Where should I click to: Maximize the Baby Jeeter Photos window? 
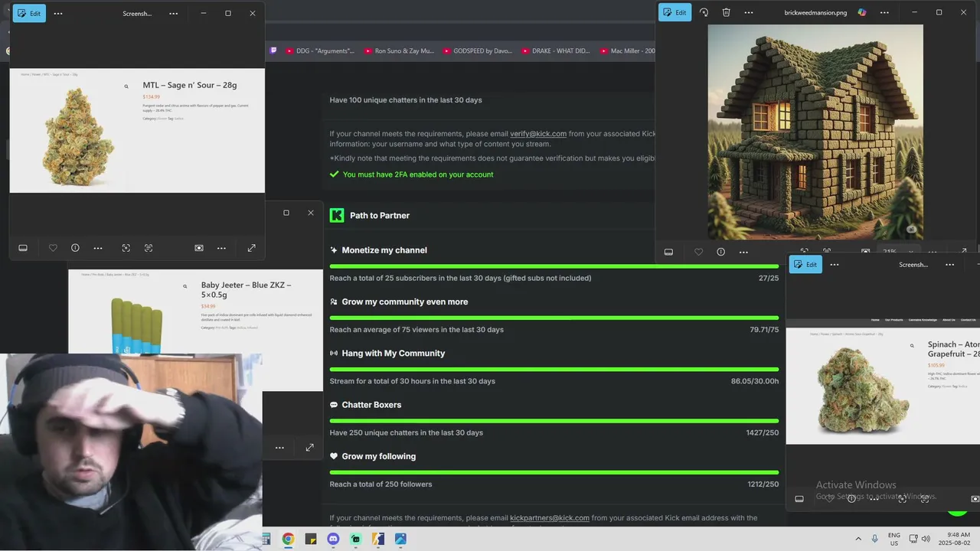point(286,213)
